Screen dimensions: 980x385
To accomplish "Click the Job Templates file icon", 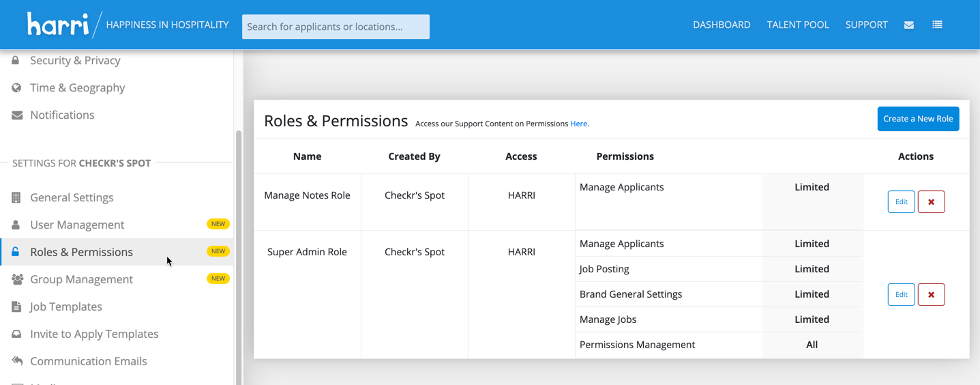I will click(x=16, y=306).
